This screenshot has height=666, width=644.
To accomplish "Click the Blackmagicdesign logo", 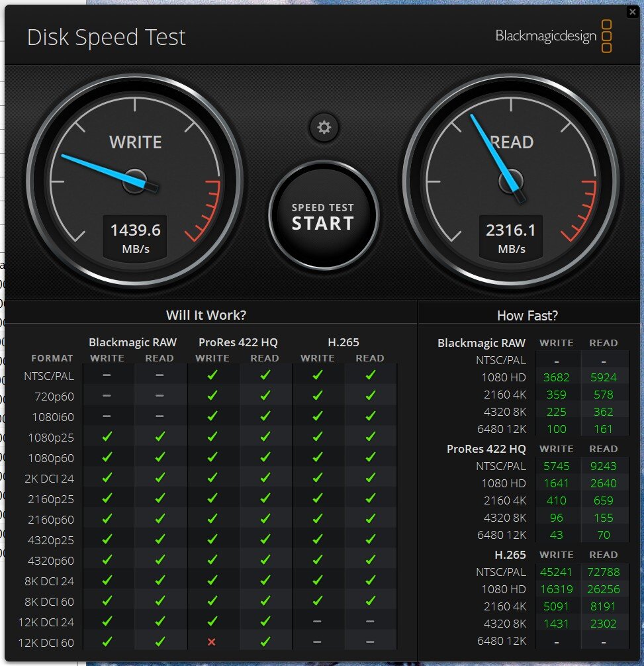I will pos(553,36).
